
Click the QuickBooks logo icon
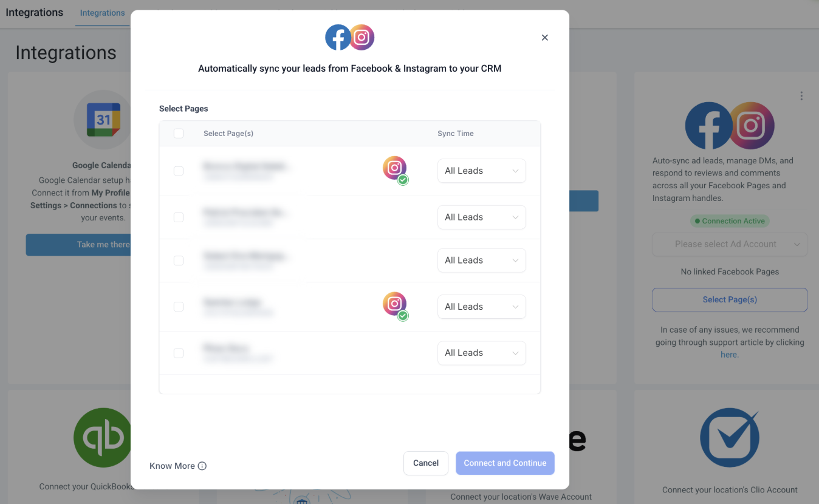(x=103, y=437)
